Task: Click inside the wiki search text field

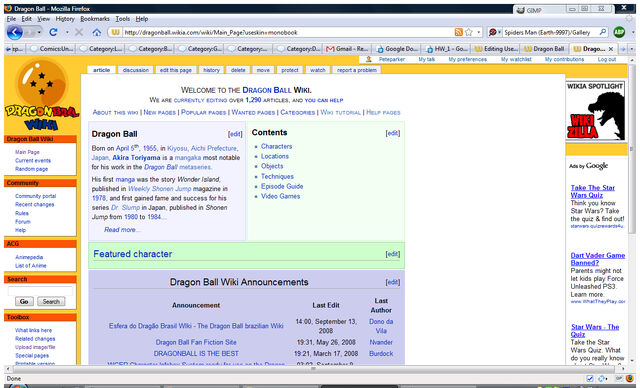Action: pos(40,290)
